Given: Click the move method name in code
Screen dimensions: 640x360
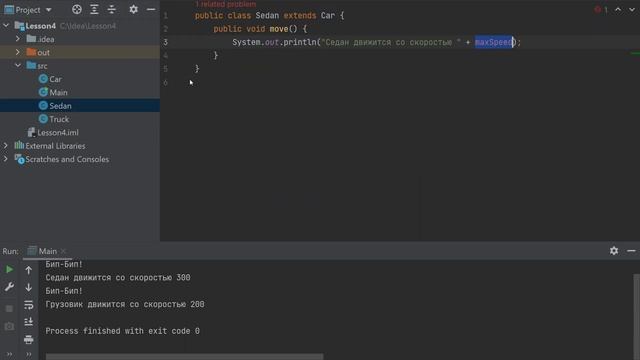Looking at the screenshot, I should 279,29.
